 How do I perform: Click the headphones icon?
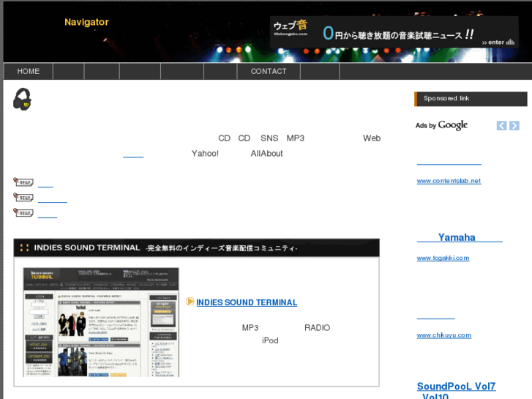23,99
